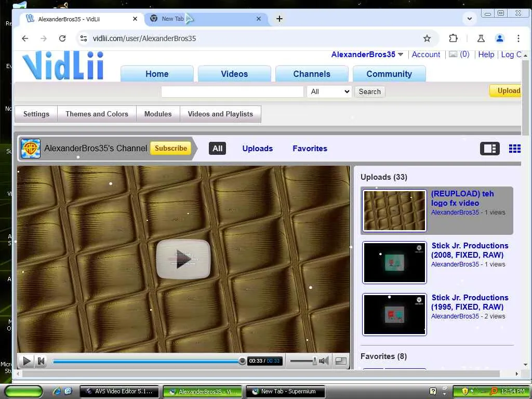Image resolution: width=532 pixels, height=399 pixels.
Task: Open the Modules tab
Action: (x=158, y=114)
